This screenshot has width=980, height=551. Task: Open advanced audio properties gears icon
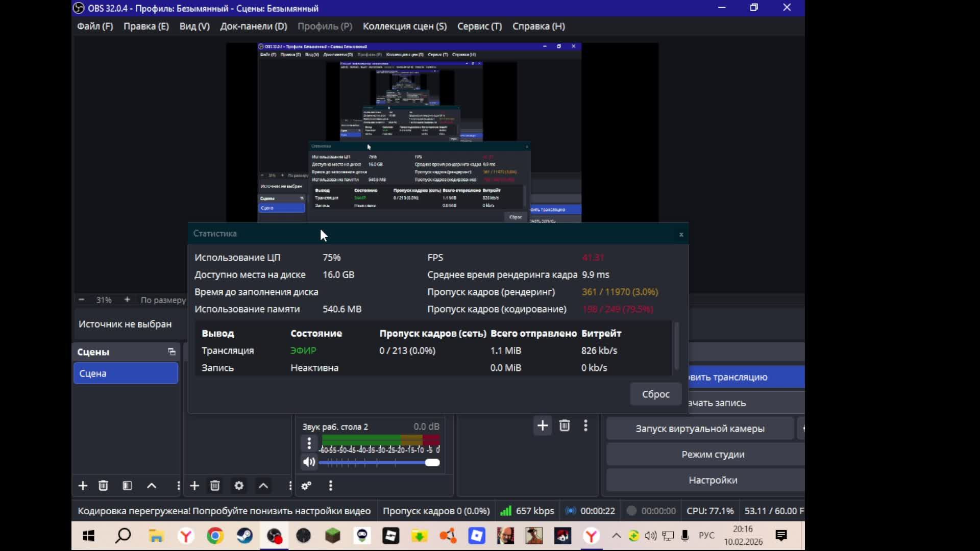pos(306,486)
